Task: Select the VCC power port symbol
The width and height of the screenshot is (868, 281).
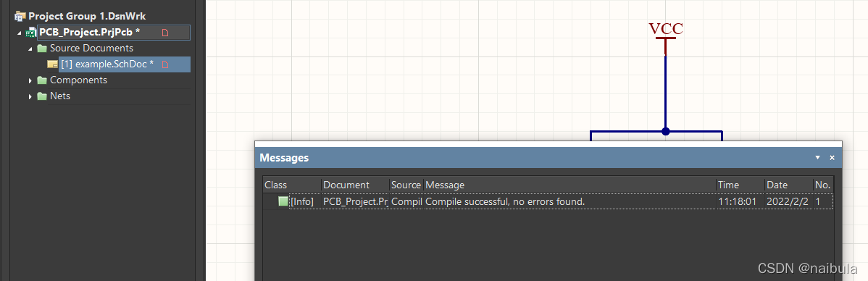Action: 665,38
